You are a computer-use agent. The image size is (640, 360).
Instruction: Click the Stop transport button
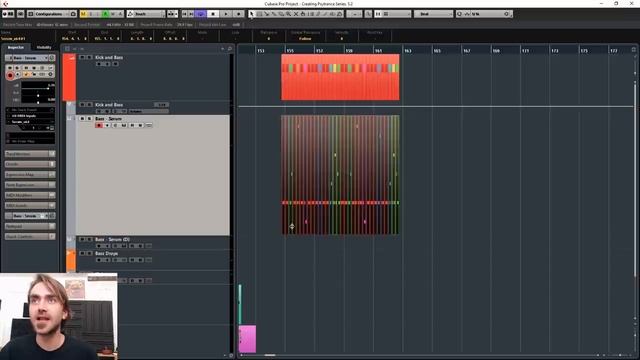213,14
